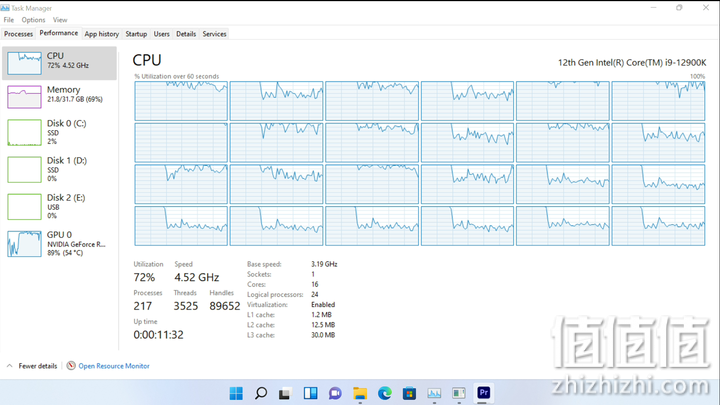Click the 12th Gen Intel Core i9-12900K label

632,62
